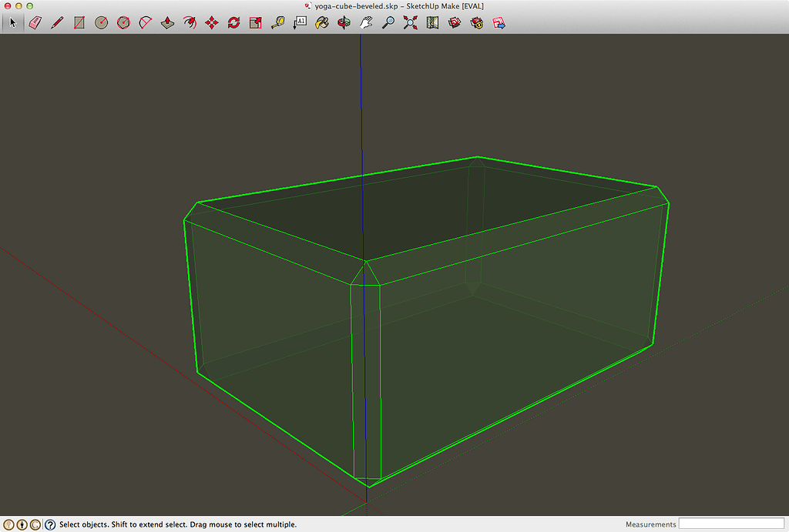Activate the Zoom tool
789x532 pixels.
click(x=388, y=22)
